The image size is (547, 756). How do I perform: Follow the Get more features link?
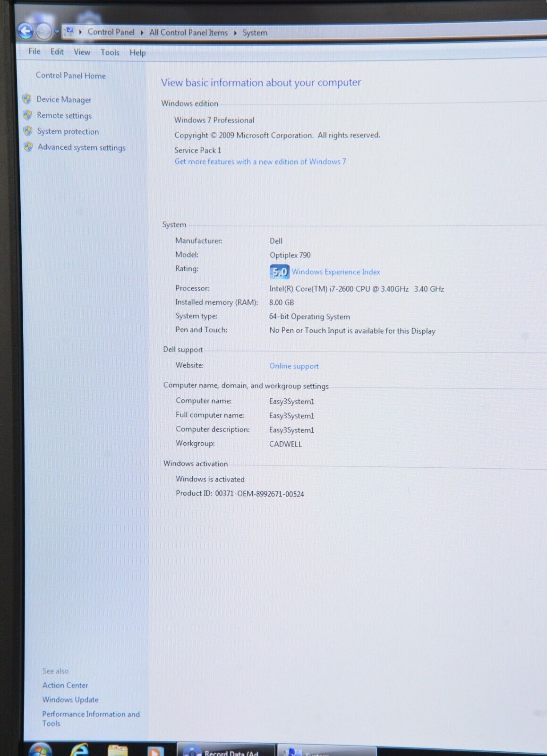click(x=260, y=162)
